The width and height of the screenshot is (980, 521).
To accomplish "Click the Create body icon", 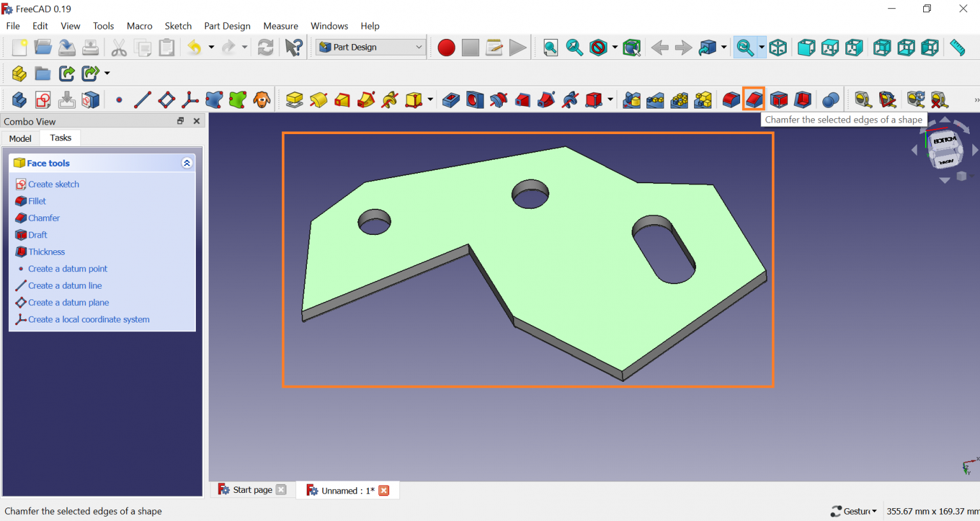I will [19, 100].
